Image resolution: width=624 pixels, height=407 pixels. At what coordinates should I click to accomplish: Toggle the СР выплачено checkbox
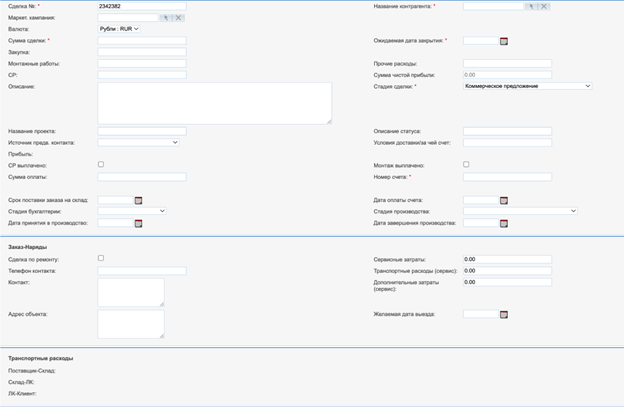[101, 164]
